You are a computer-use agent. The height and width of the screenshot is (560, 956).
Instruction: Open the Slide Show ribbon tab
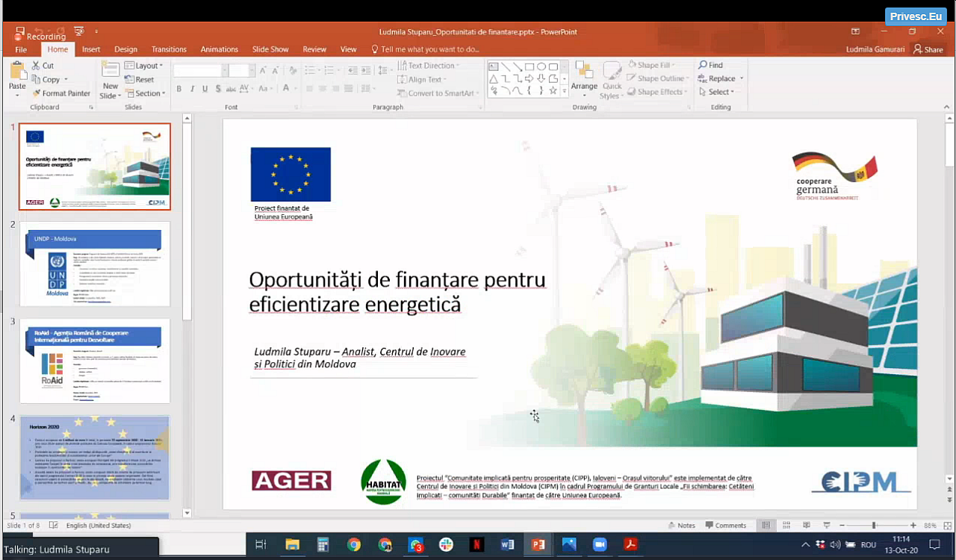pos(270,49)
